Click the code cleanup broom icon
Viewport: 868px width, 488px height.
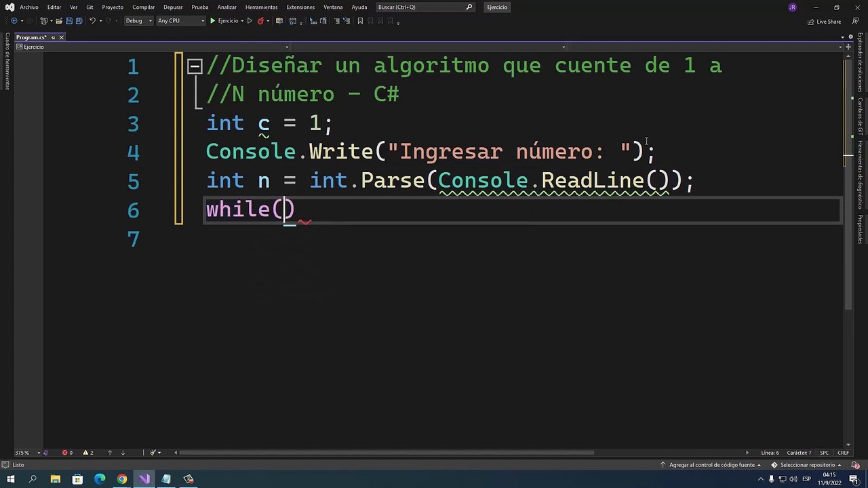tap(153, 453)
